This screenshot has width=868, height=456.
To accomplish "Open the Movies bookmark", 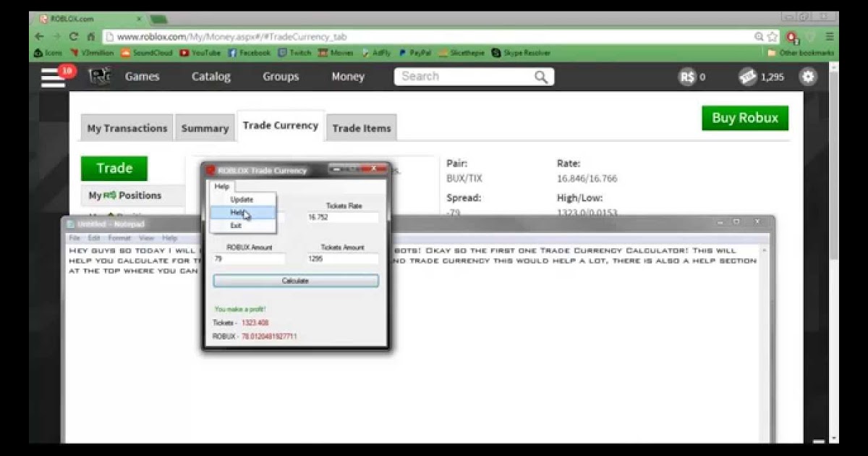I will coord(336,53).
